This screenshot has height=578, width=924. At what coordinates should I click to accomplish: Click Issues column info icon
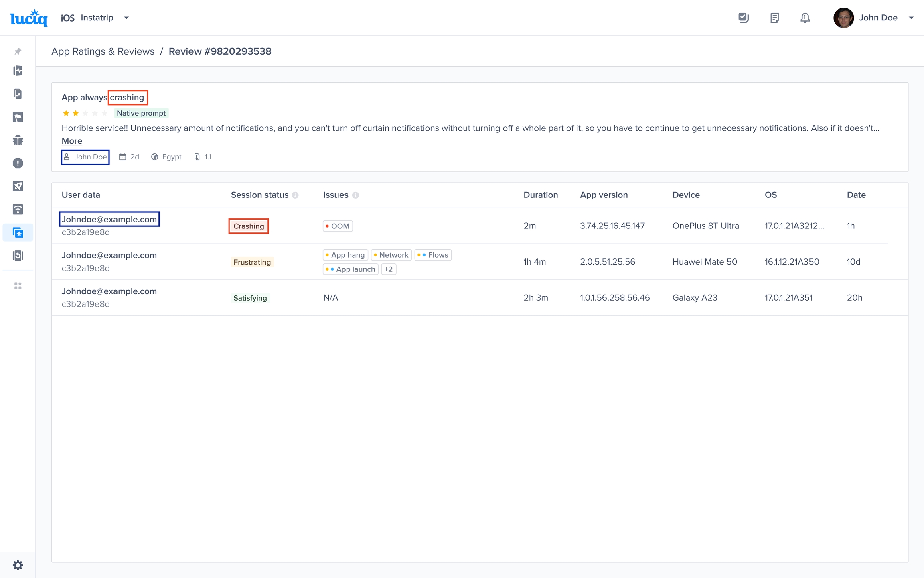[355, 195]
